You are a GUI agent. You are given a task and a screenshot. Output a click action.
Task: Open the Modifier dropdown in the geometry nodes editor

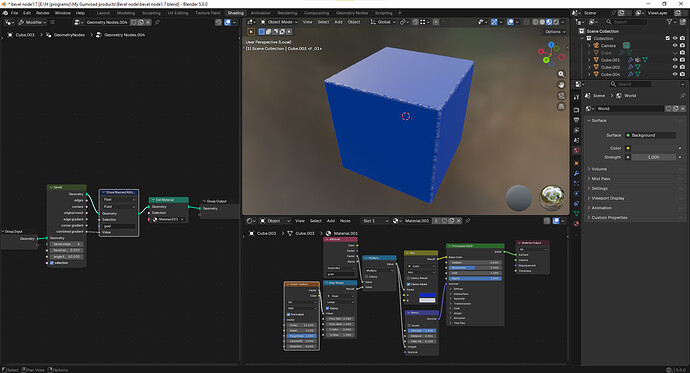click(32, 22)
